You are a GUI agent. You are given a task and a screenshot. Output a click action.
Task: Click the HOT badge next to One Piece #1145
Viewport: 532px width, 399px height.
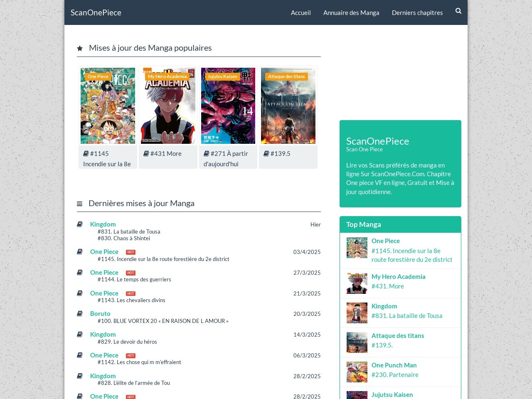(131, 252)
